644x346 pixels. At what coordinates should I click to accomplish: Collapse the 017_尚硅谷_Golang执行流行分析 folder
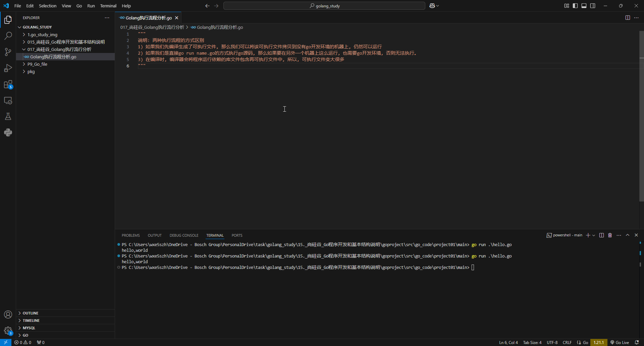pyautogui.click(x=65, y=49)
